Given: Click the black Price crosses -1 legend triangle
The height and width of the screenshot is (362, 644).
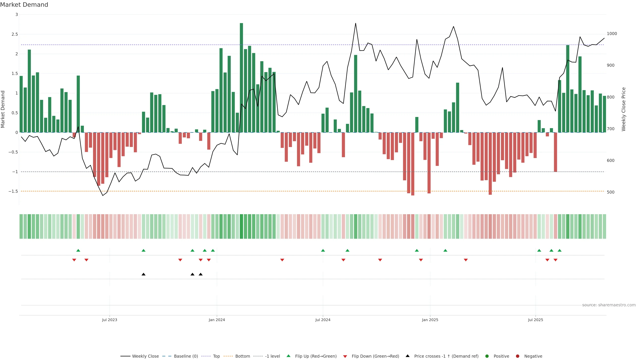Looking at the screenshot, I should click(x=408, y=356).
